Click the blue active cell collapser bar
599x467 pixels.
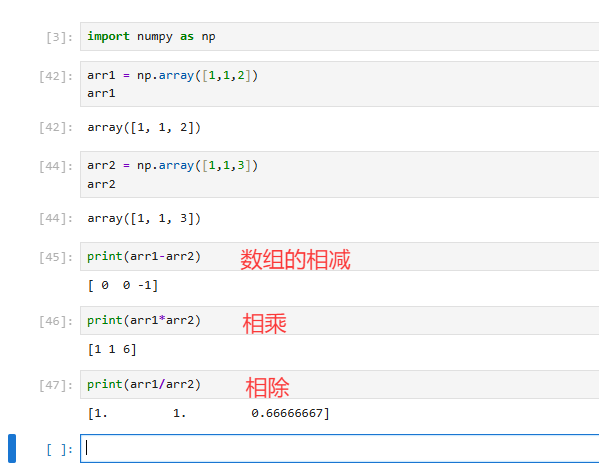(x=12, y=448)
